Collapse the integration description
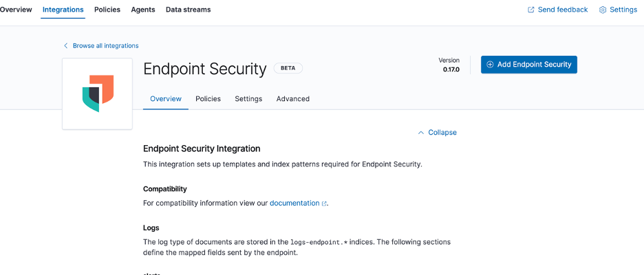The width and height of the screenshot is (644, 275). (442, 132)
